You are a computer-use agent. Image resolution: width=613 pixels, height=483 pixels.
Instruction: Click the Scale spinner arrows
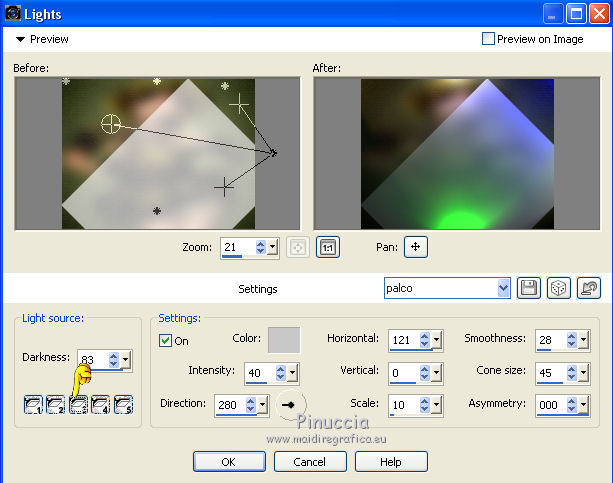pyautogui.click(x=425, y=405)
